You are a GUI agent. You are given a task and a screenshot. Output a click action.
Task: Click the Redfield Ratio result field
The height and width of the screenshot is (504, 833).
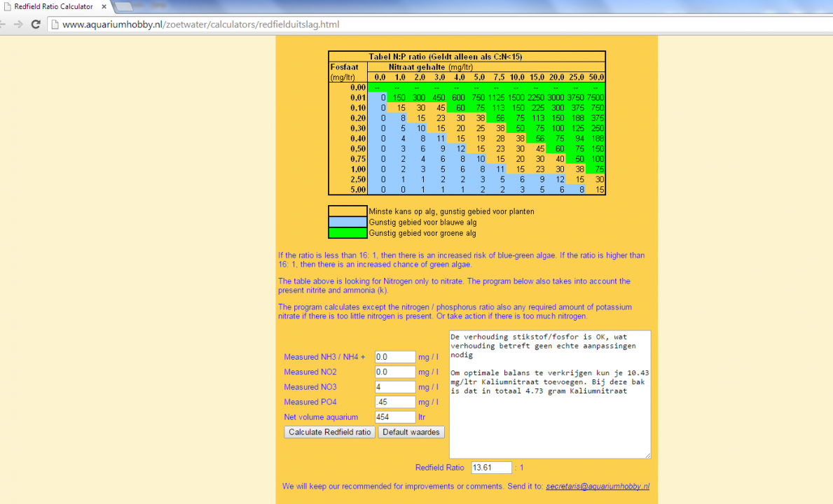(x=491, y=468)
